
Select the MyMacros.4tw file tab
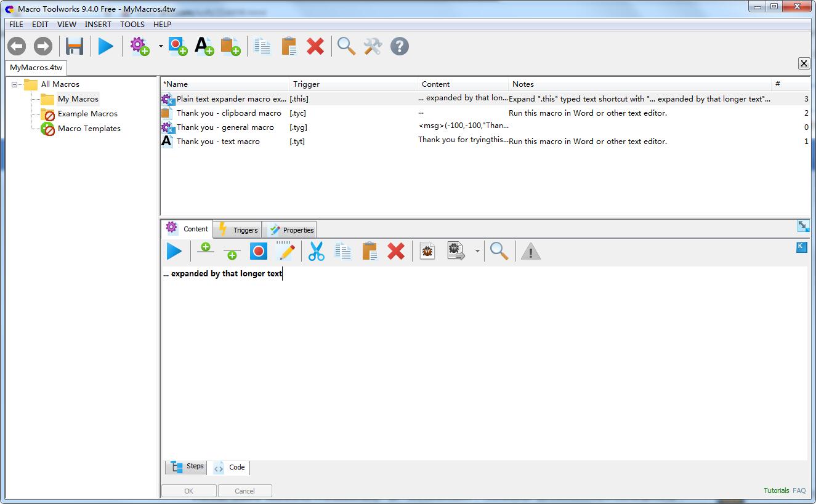click(36, 68)
